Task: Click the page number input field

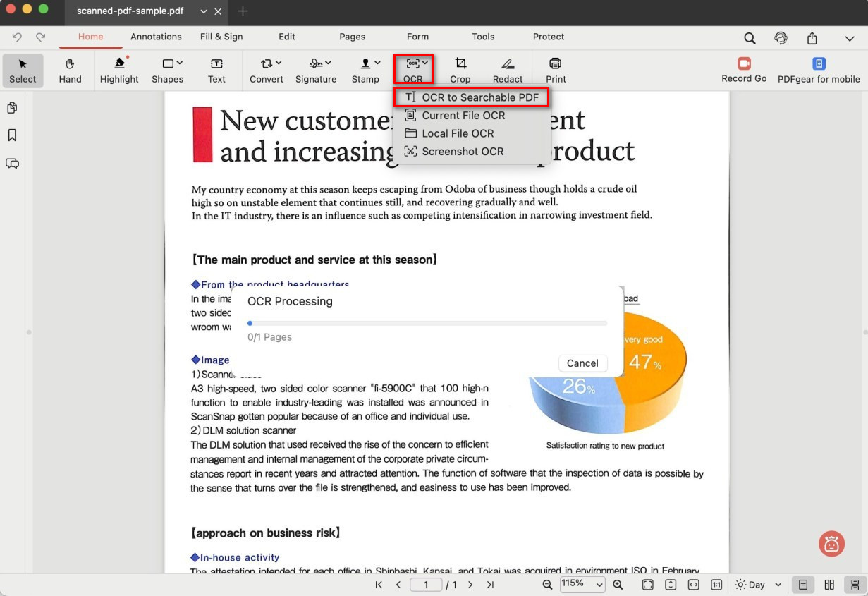Action: [x=426, y=585]
